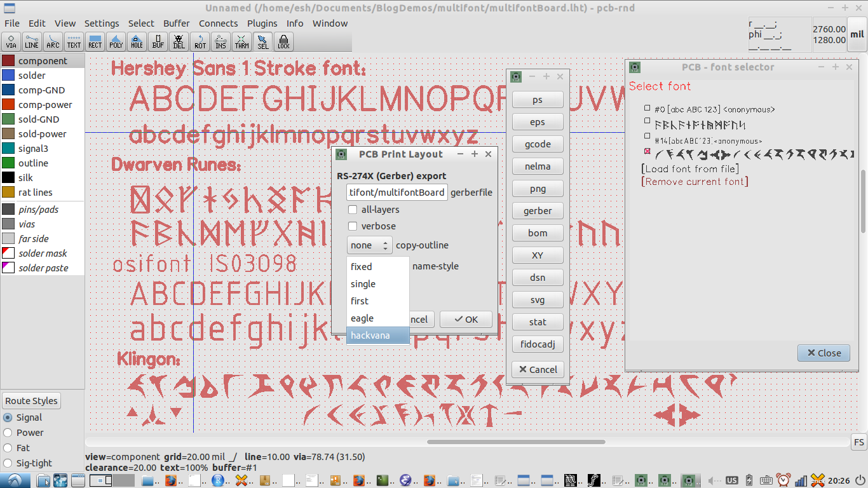Viewport: 868px width, 488px height.
Task: Click the network bars tray icon
Action: [x=801, y=480]
